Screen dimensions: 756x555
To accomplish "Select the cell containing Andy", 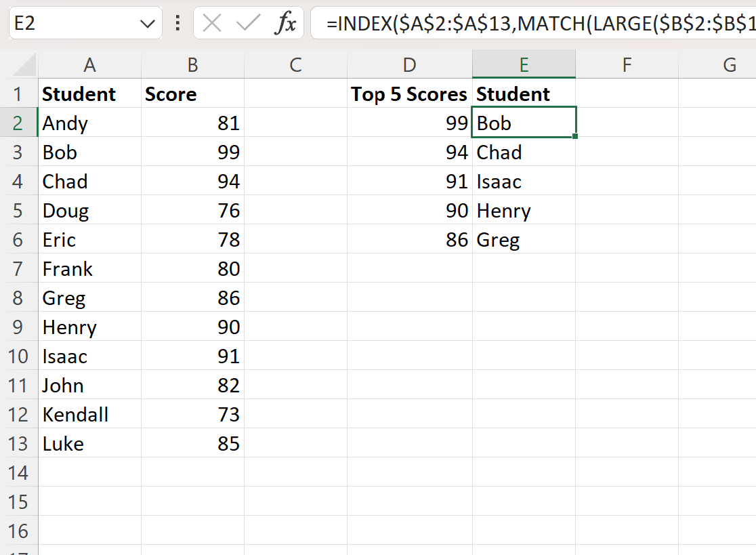I will click(89, 123).
